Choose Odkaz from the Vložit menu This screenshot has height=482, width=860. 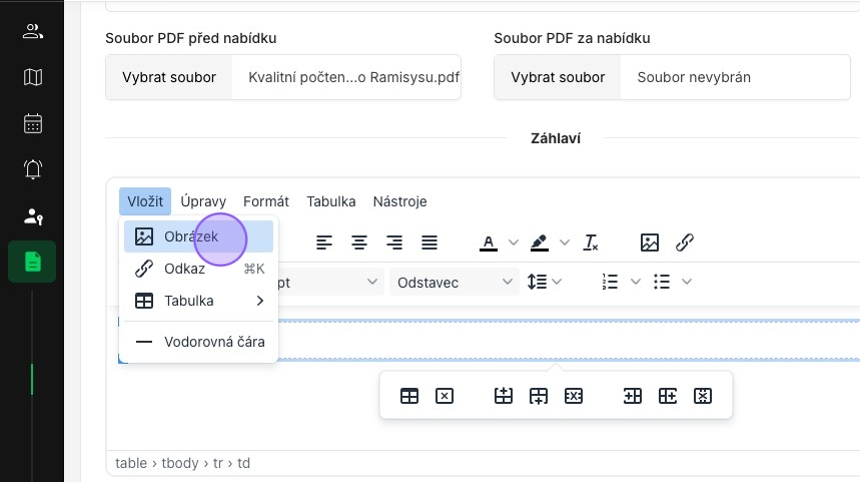[x=199, y=269]
